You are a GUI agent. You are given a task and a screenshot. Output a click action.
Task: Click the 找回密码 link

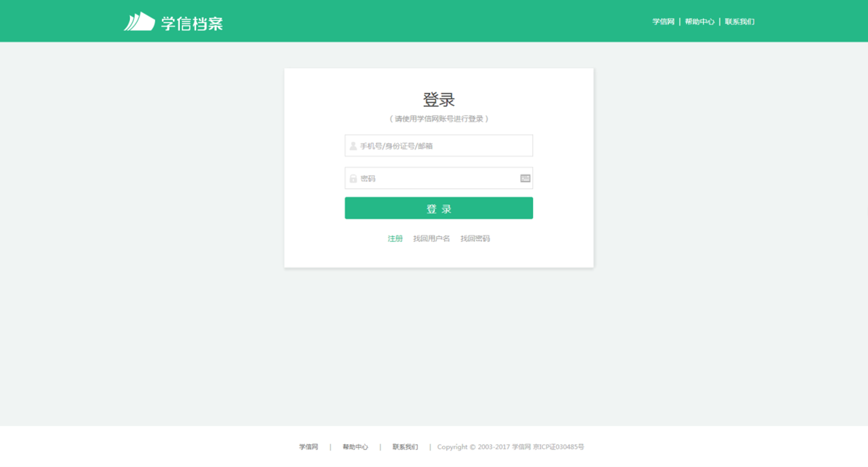pyautogui.click(x=475, y=239)
